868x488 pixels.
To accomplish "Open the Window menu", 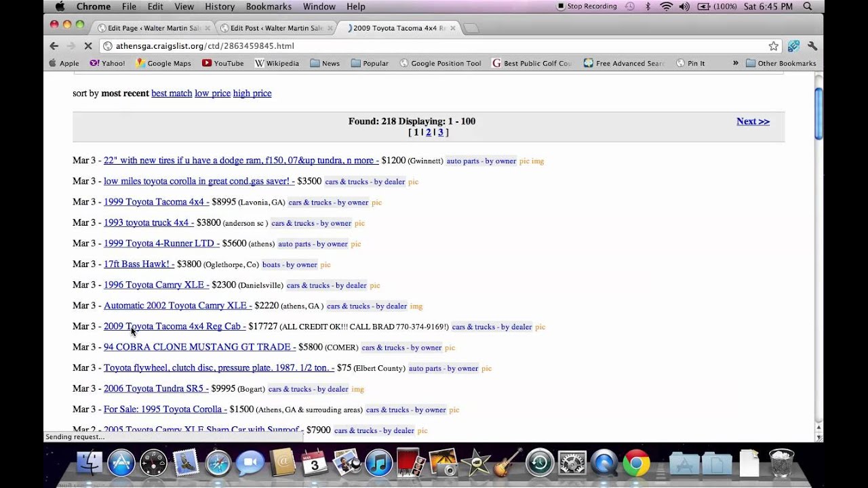I will (319, 6).
